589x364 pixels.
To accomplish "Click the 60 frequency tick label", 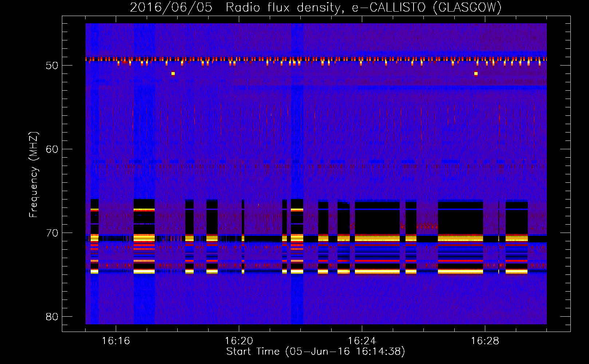I will click(x=52, y=149).
